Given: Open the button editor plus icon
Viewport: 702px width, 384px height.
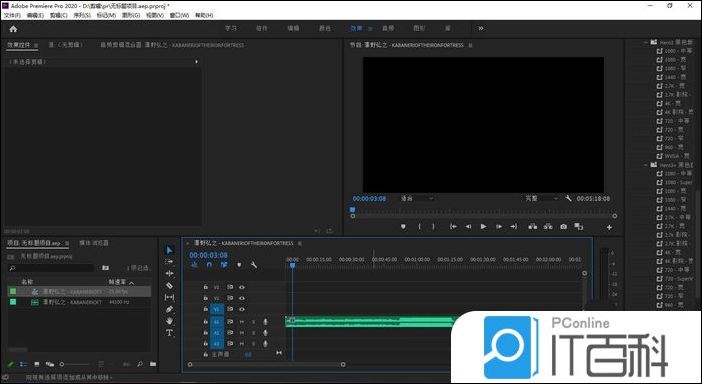Looking at the screenshot, I should (609, 227).
